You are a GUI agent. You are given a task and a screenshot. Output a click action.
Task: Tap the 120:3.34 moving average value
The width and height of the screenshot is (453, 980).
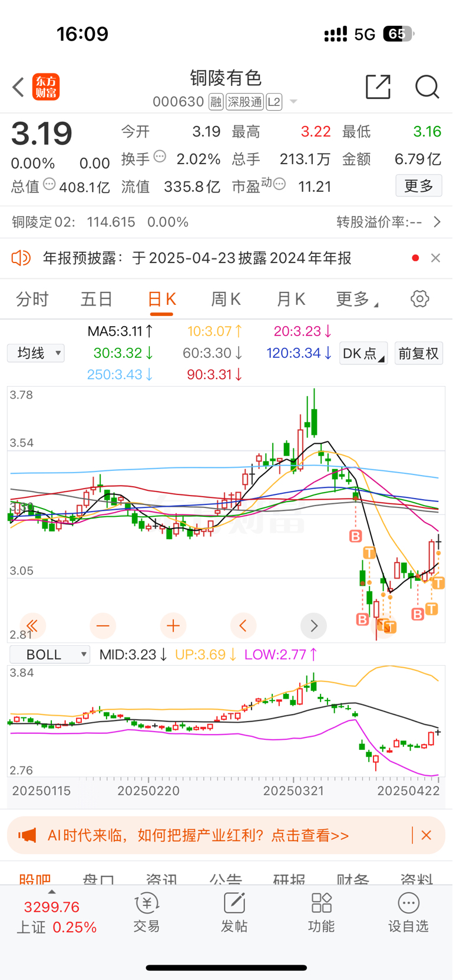(299, 353)
